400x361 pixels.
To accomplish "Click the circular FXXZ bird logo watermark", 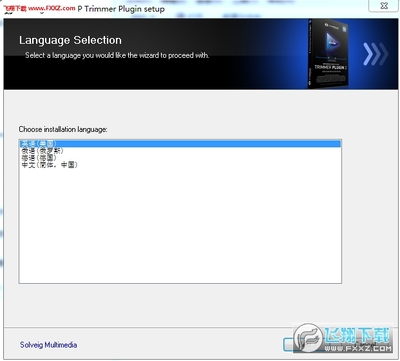I will click(309, 338).
